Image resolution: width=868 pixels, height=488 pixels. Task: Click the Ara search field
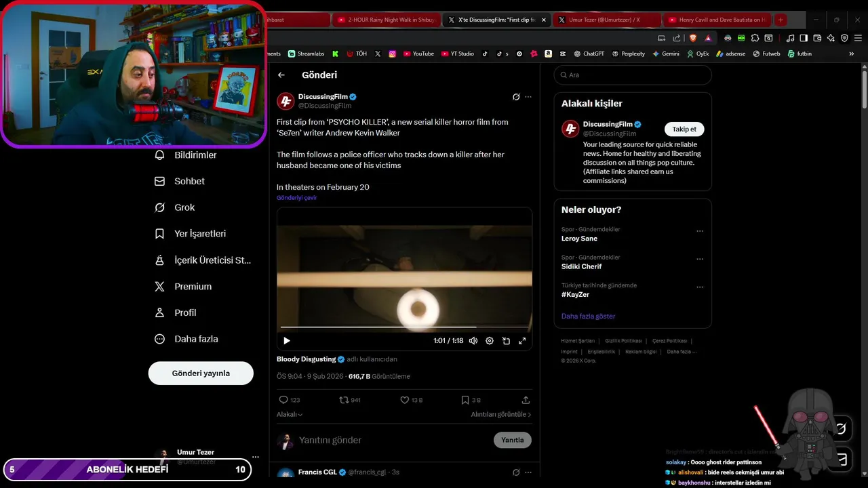tap(633, 75)
